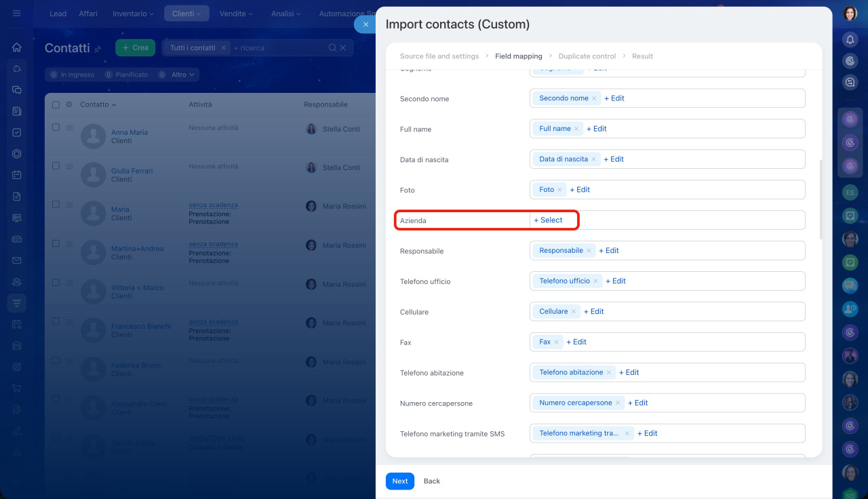Select the Giulia Ferrari row checkbox
The image size is (868, 499).
(56, 166)
